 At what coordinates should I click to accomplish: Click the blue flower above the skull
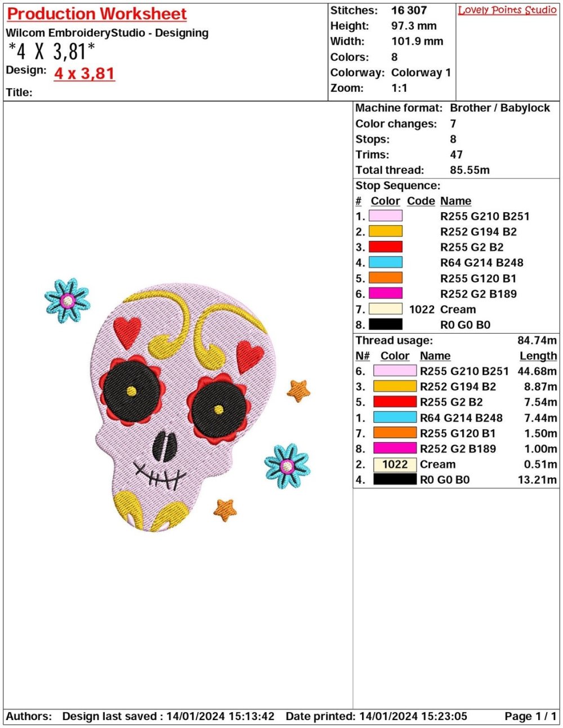(x=68, y=300)
